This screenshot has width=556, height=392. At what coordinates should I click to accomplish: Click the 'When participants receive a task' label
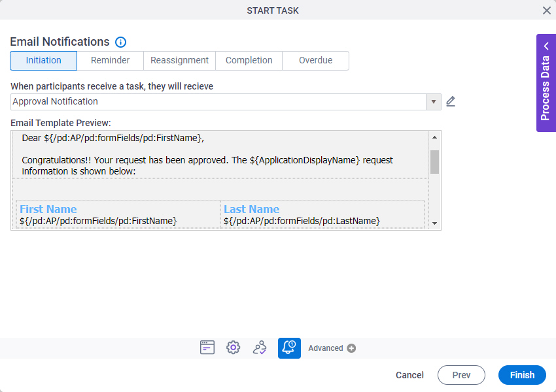[112, 86]
